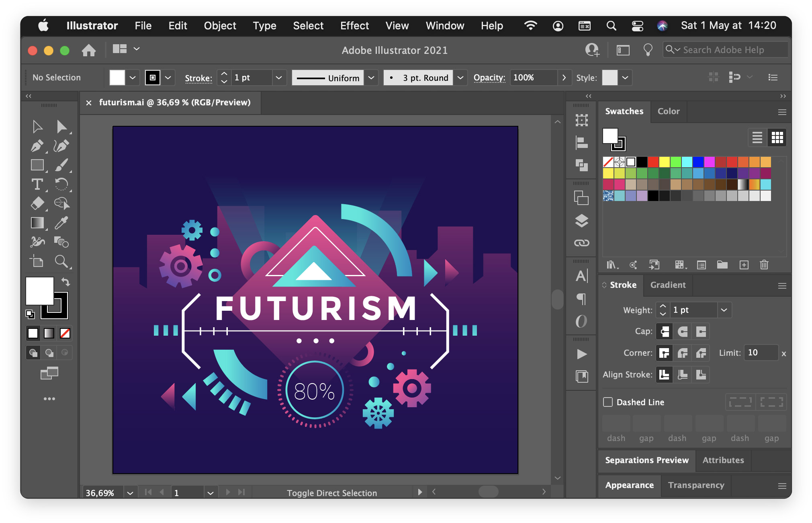Switch swatches to list view

[x=757, y=137]
